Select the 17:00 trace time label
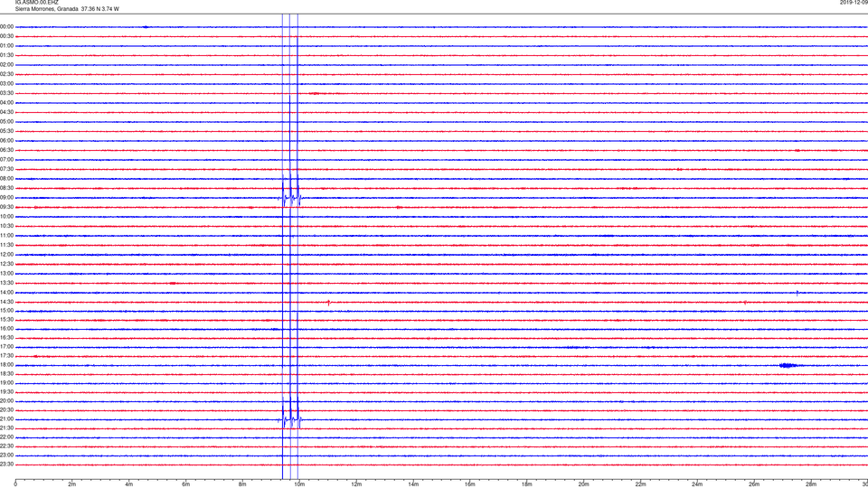The image size is (868, 488). [x=6, y=347]
